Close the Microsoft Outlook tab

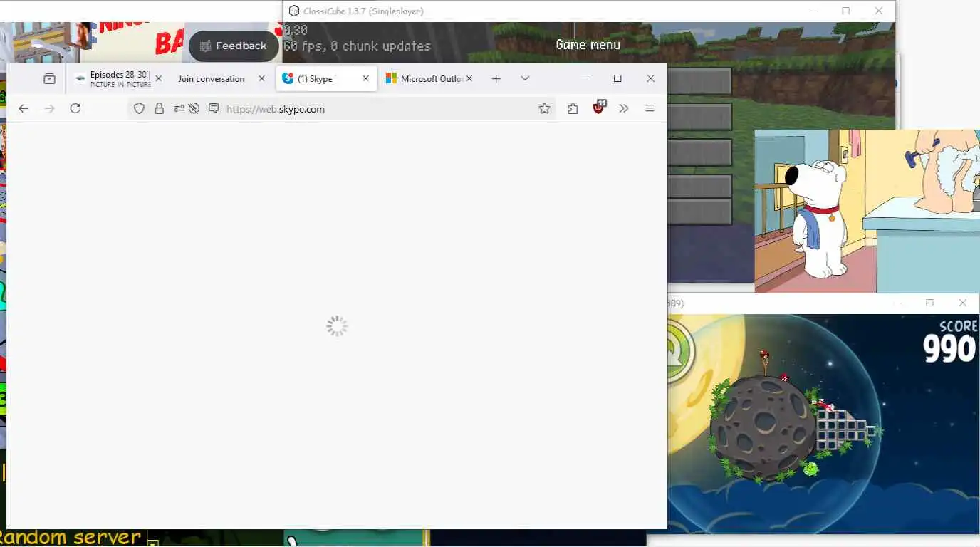(470, 78)
